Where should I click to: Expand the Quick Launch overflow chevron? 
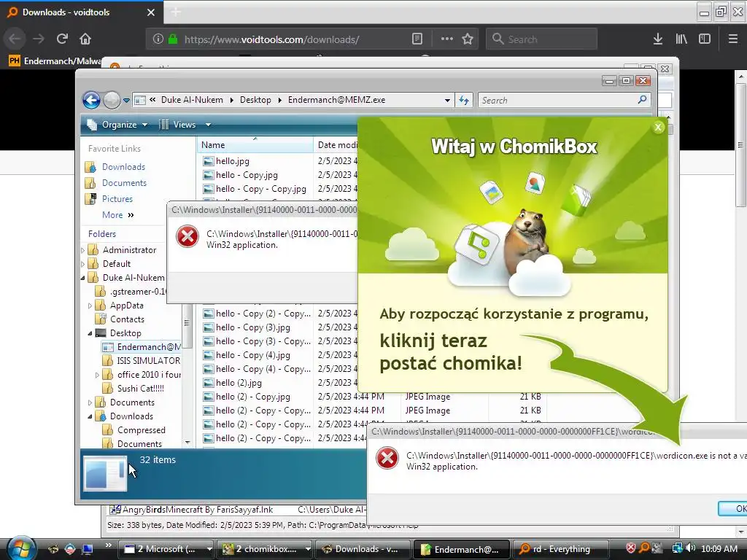coord(108,545)
